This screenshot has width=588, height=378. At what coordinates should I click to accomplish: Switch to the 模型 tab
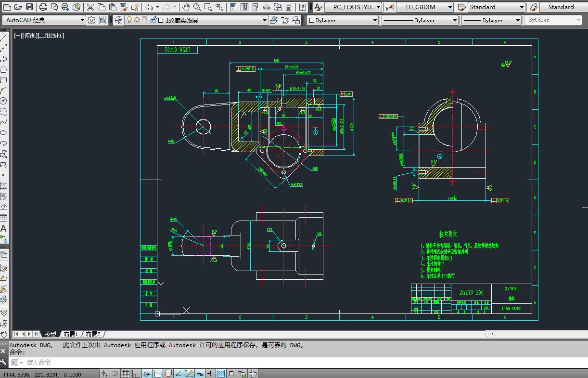51,334
